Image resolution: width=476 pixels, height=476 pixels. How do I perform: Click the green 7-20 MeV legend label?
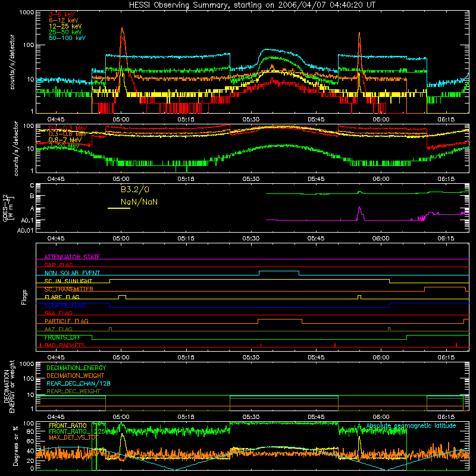tap(64, 146)
